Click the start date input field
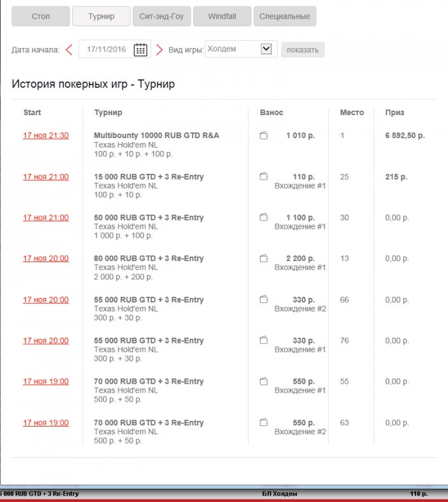The image size is (448, 502). 106,49
